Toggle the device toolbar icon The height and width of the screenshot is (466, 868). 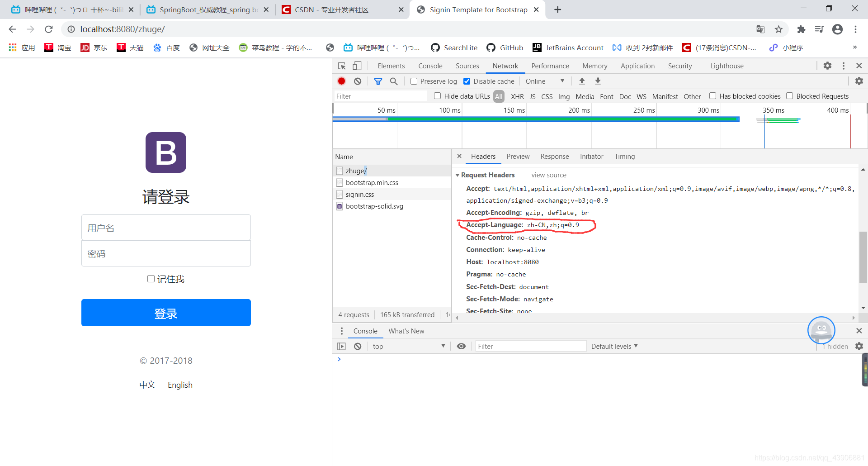click(357, 66)
